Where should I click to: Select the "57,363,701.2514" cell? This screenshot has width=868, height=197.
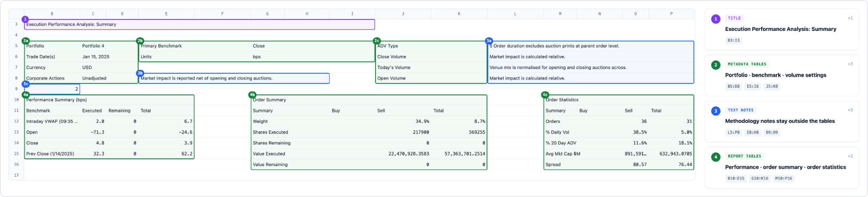[459, 154]
